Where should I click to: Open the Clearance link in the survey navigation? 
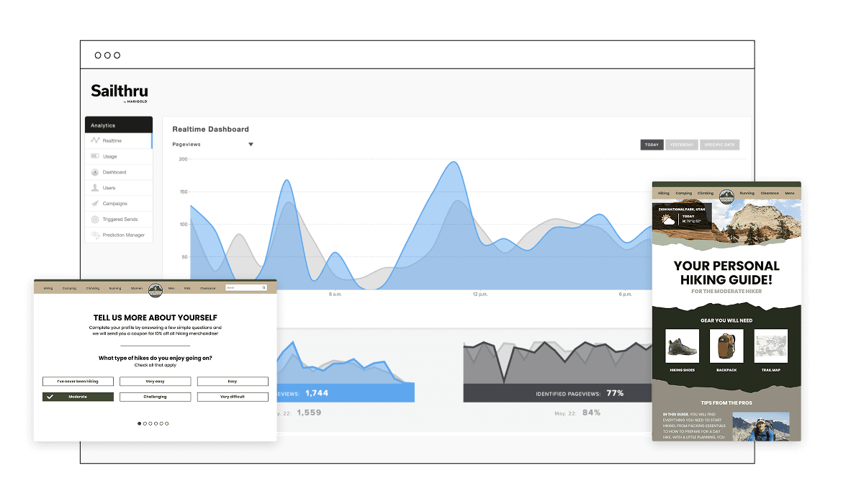pos(207,288)
